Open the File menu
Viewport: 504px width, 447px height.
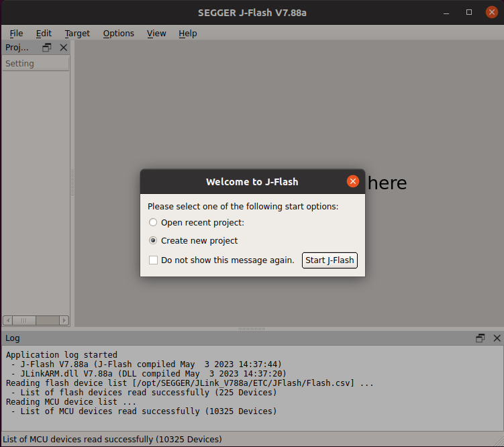pyautogui.click(x=16, y=34)
